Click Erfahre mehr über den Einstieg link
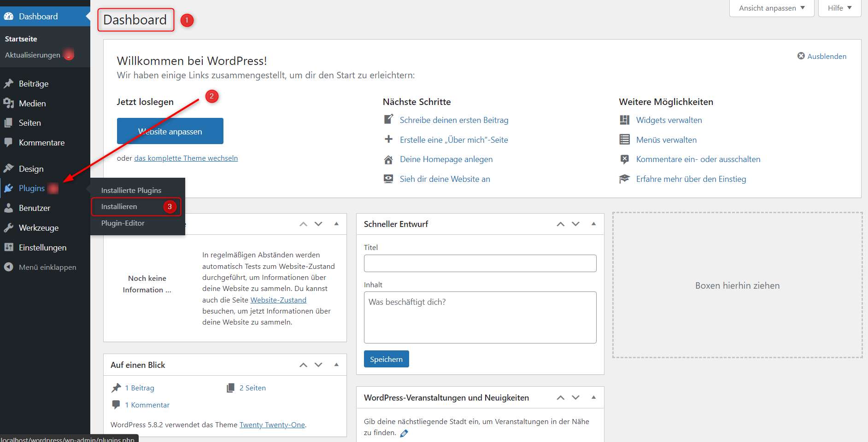Image resolution: width=868 pixels, height=442 pixels. click(x=691, y=179)
